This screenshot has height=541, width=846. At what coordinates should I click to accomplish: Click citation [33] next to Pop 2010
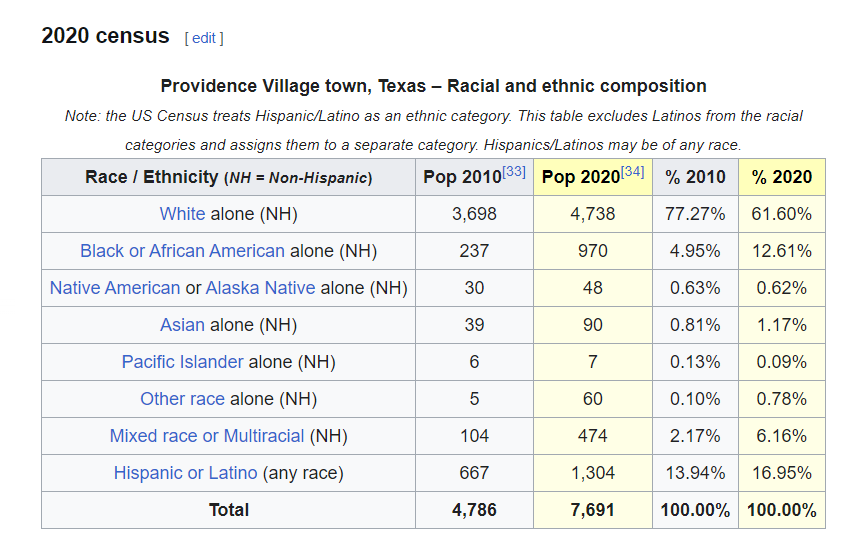click(x=514, y=172)
